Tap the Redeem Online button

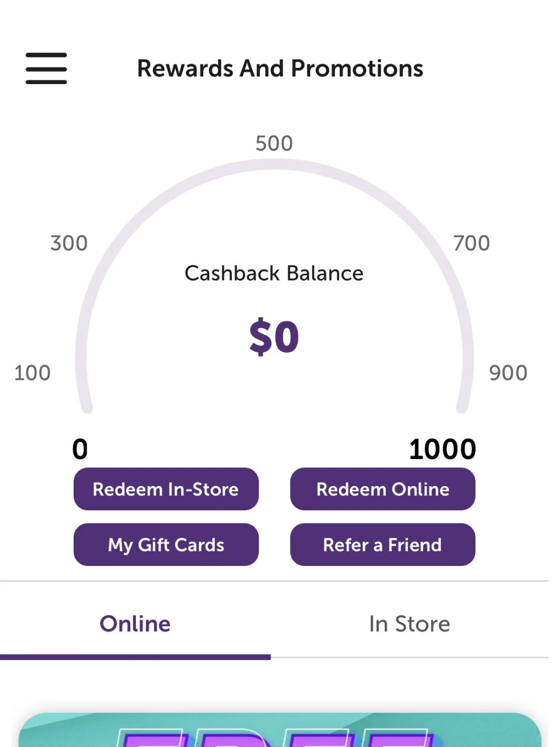[383, 489]
